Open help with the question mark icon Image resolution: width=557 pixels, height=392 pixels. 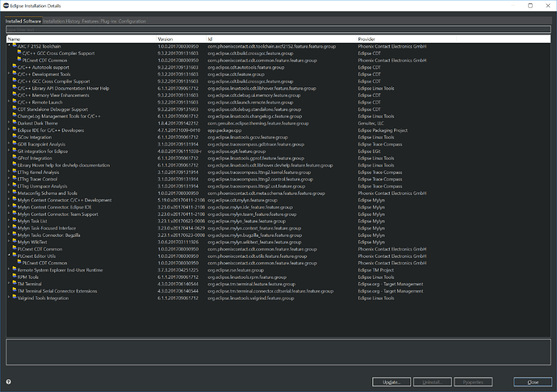(x=9, y=382)
